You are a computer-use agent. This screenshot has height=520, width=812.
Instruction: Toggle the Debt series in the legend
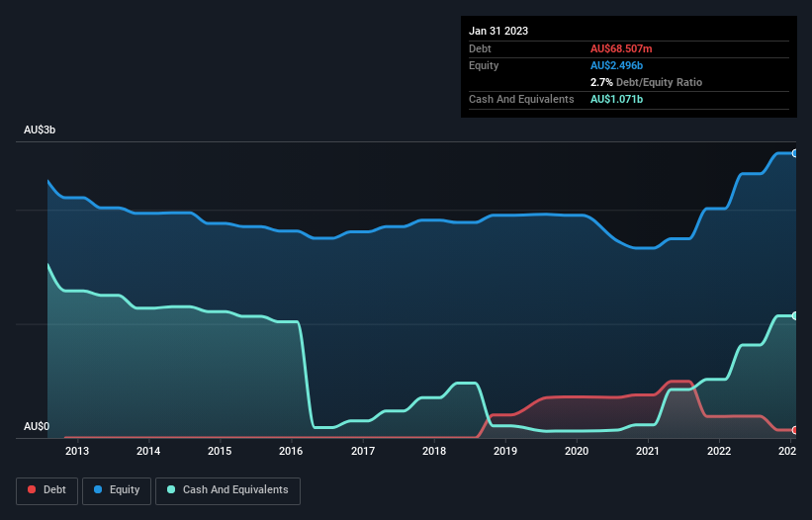(x=46, y=490)
